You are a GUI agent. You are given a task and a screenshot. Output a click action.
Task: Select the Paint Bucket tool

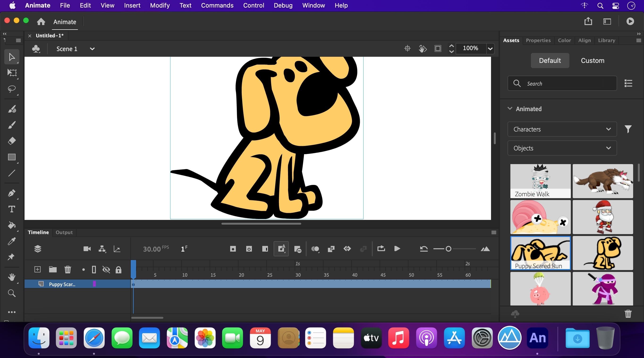[x=12, y=225]
